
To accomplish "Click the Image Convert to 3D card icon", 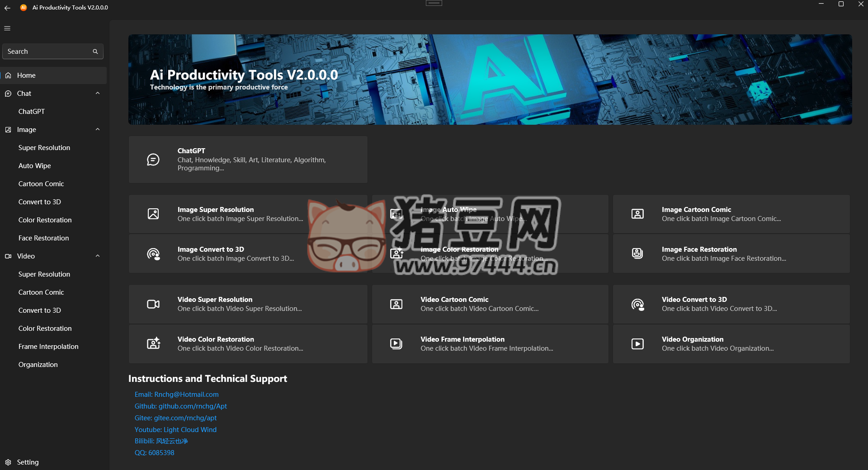I will pyautogui.click(x=153, y=254).
